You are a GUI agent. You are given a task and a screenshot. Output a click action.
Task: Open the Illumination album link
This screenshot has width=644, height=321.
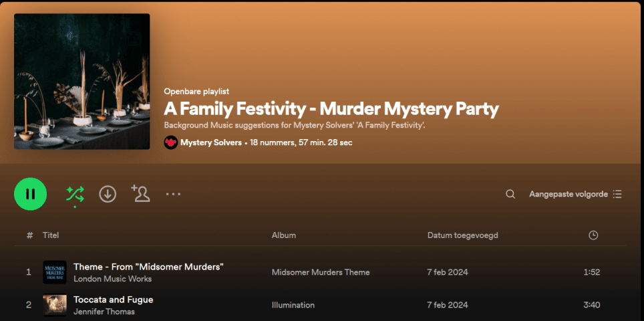coord(293,305)
